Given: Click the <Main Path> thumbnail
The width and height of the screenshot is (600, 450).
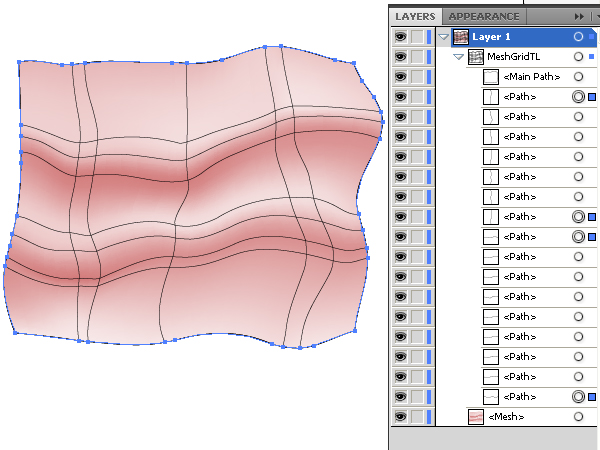Looking at the screenshot, I should pos(491,77).
